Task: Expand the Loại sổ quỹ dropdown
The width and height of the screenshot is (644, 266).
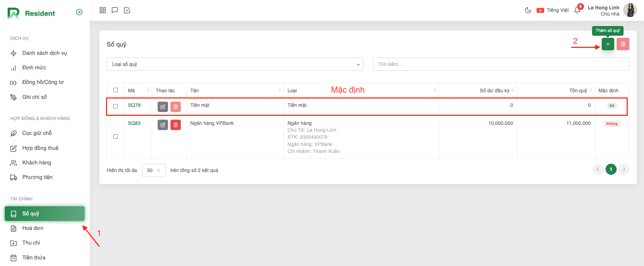Action: 235,64
